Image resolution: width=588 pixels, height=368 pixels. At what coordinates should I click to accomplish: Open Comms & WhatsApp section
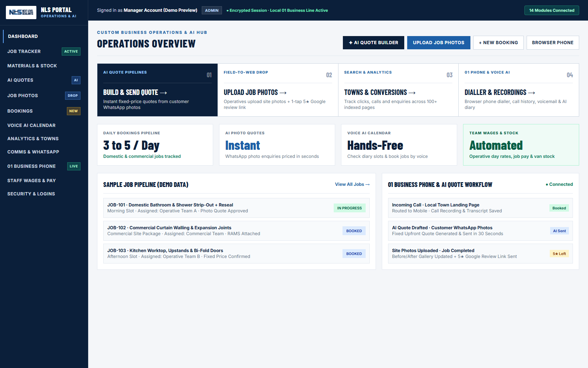(44, 152)
